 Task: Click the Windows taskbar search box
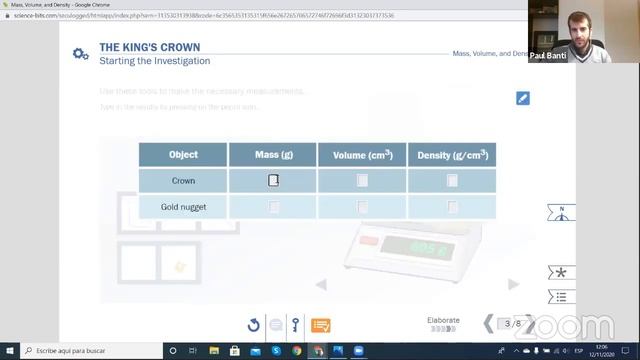tap(91, 351)
